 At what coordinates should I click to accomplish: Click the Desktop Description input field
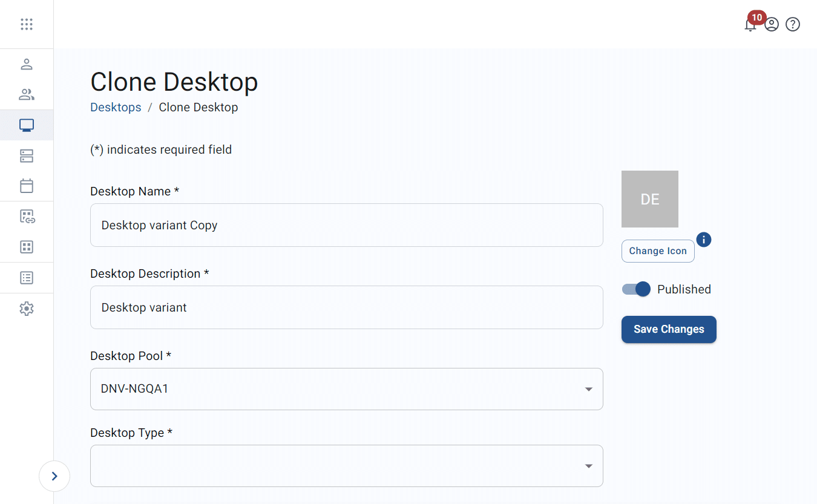pos(347,307)
